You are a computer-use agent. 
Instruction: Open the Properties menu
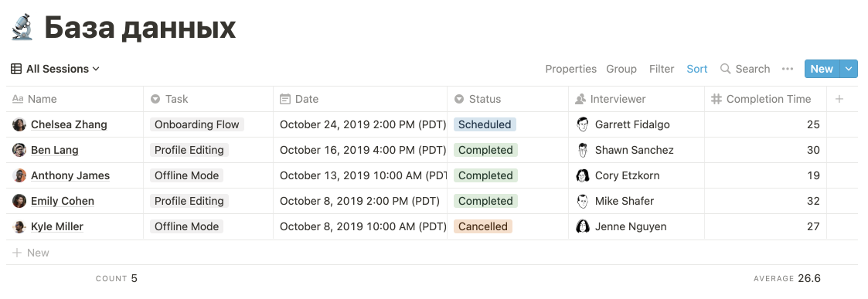[x=570, y=69]
